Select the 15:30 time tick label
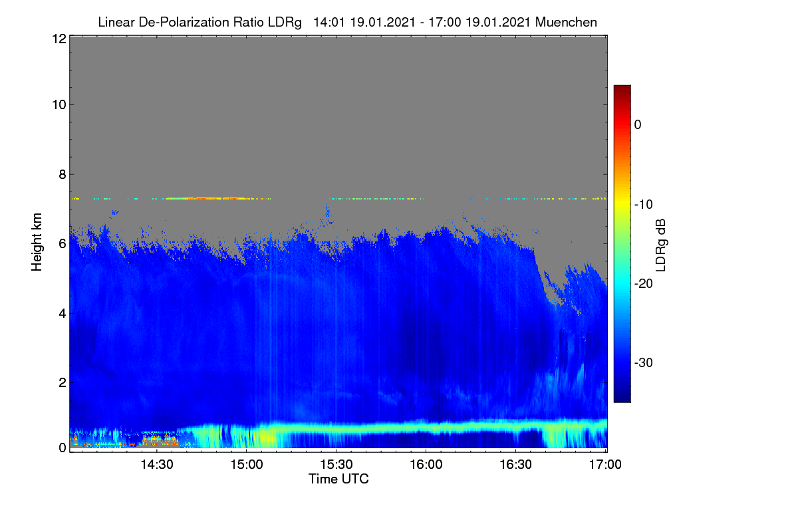The width and height of the screenshot is (798, 532). click(336, 465)
